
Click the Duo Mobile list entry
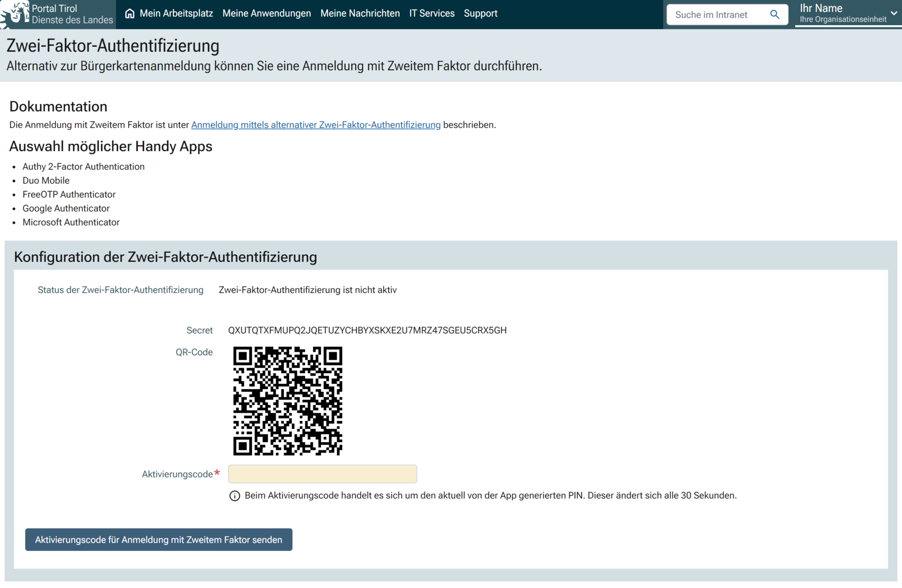[x=46, y=181]
